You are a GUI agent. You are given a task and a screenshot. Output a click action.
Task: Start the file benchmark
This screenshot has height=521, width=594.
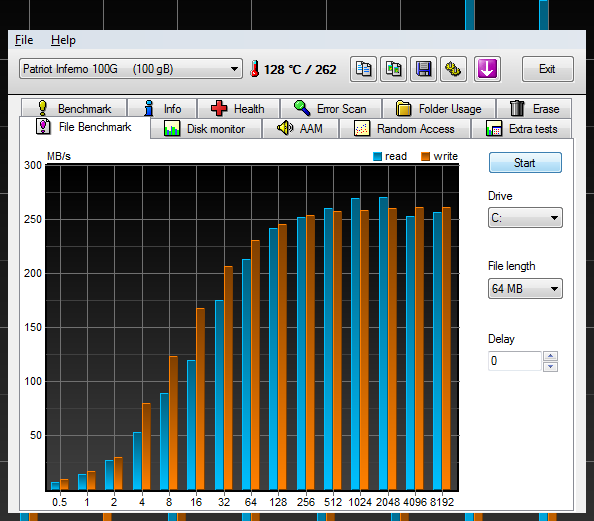(525, 163)
